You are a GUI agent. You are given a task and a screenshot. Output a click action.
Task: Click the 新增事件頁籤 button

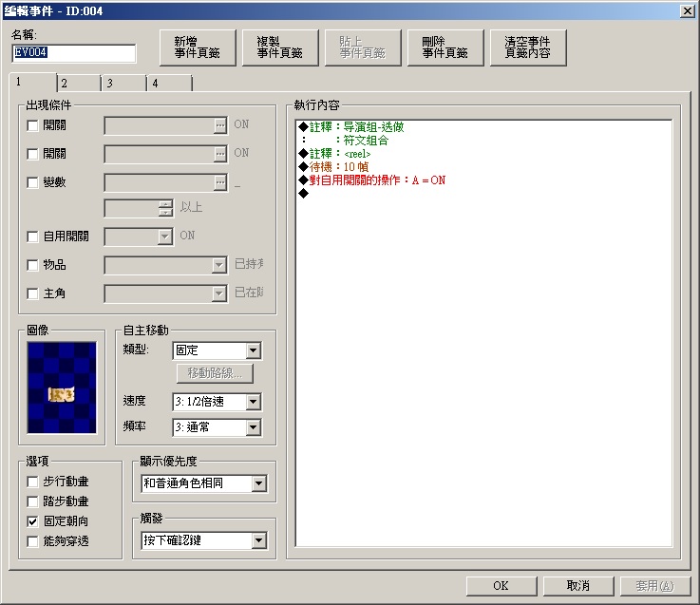coord(198,47)
